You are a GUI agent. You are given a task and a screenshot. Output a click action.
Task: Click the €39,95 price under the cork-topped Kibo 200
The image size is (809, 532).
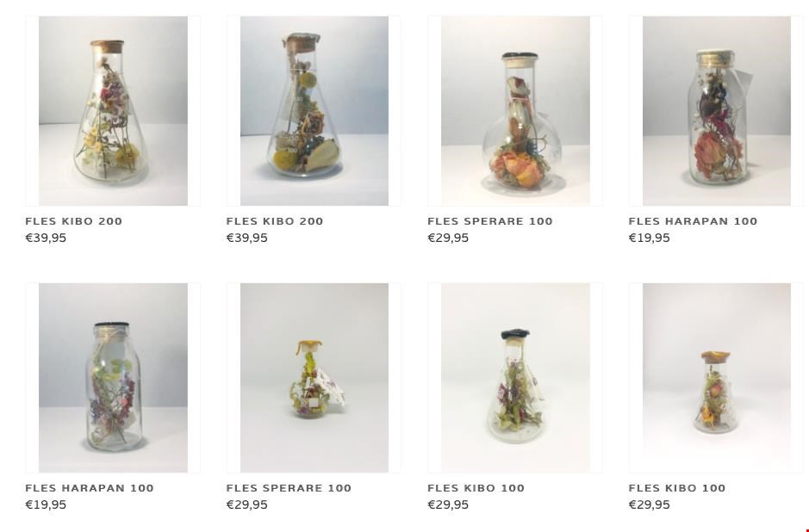46,238
